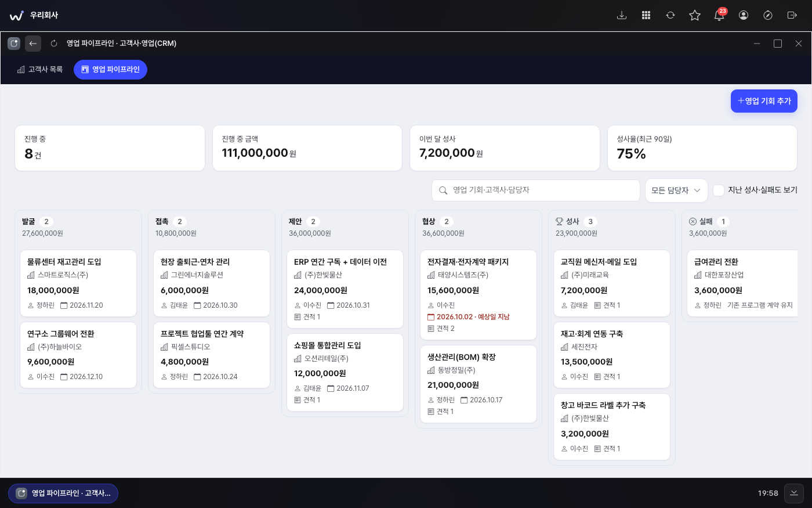
Task: Click the download icon in top bar
Action: [x=622, y=16]
